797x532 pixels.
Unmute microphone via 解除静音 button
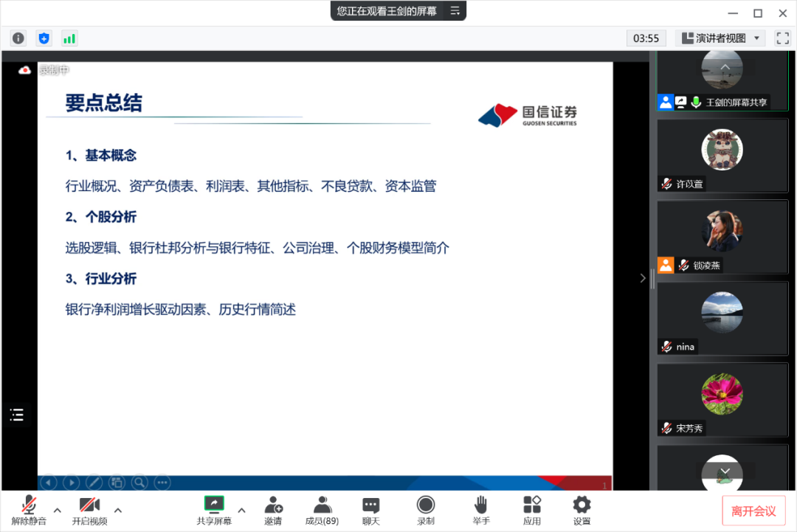point(29,510)
